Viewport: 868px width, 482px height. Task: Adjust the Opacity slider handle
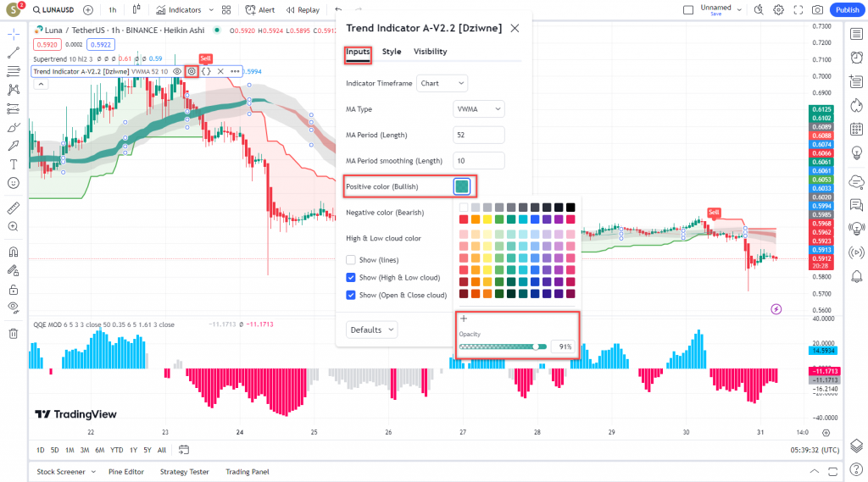pos(536,347)
